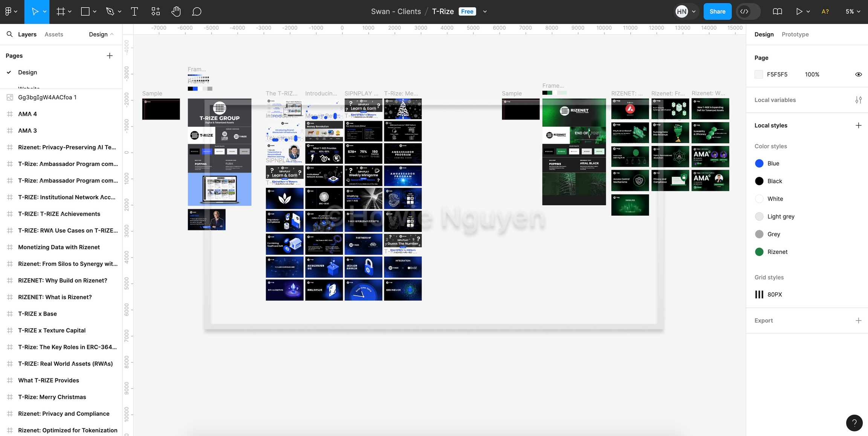Add an Export setting
The width and height of the screenshot is (868, 436).
[858, 321]
